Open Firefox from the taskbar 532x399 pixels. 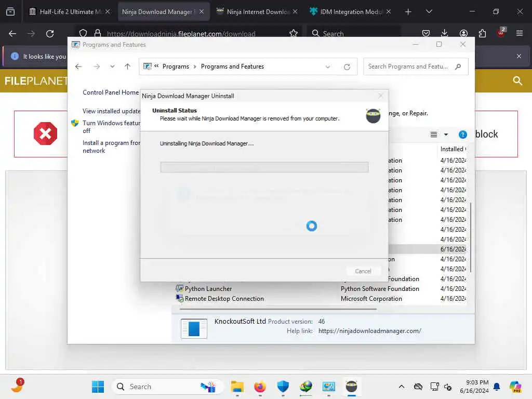pos(260,387)
